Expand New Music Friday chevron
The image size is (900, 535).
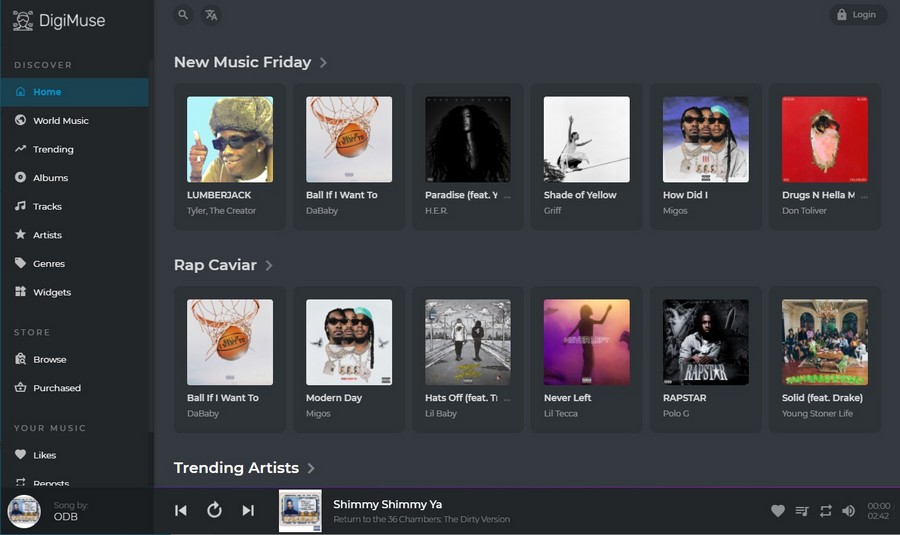[x=323, y=63]
